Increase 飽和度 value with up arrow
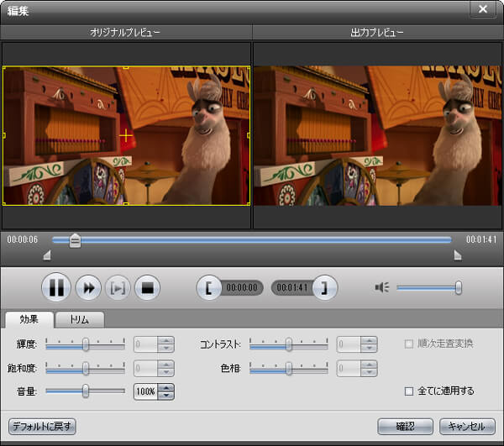Image resolution: width=504 pixels, height=446 pixels. click(x=165, y=365)
